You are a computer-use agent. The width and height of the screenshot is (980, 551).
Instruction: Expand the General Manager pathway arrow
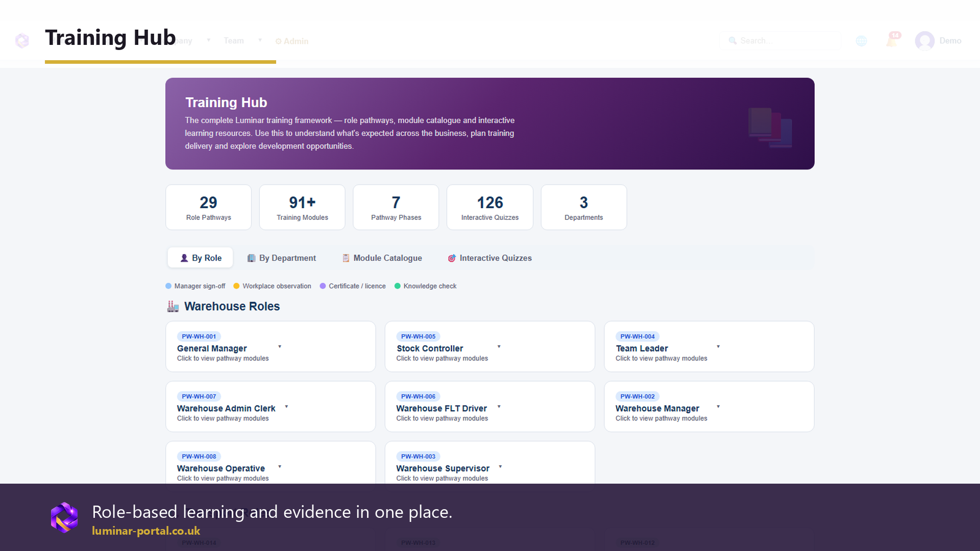[x=280, y=347]
